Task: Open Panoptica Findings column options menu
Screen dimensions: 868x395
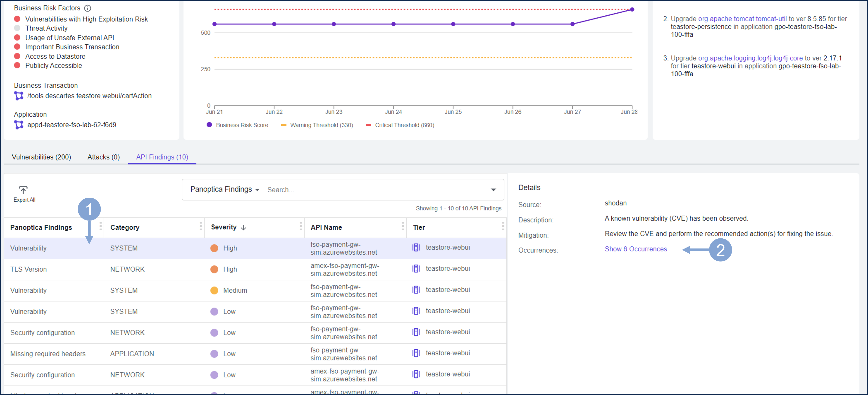Action: (x=100, y=227)
